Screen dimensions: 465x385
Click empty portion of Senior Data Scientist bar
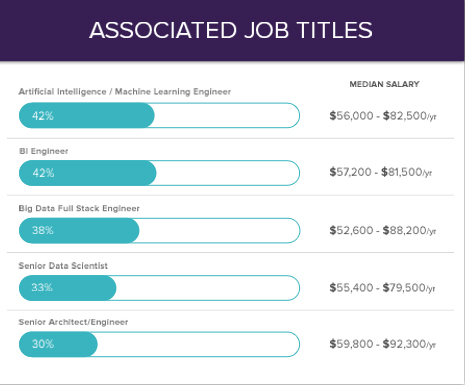pos(208,288)
